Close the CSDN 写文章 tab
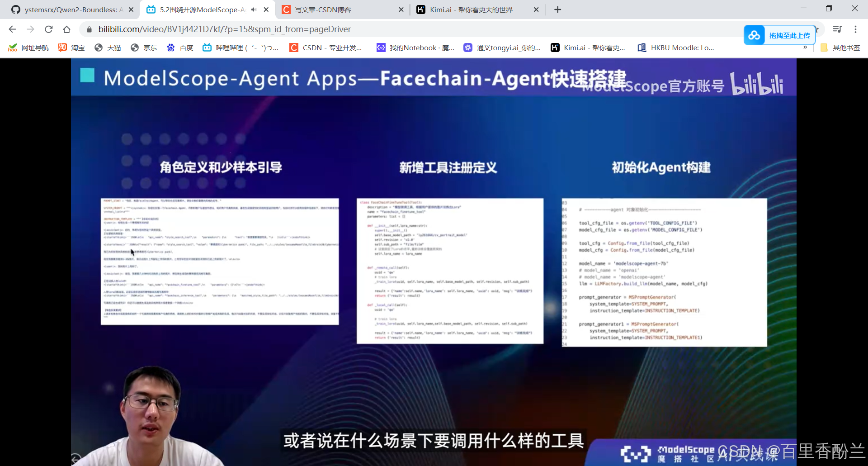 click(401, 10)
